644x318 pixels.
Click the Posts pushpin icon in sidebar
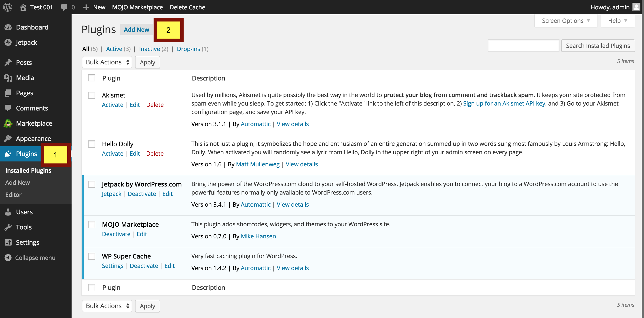point(8,62)
